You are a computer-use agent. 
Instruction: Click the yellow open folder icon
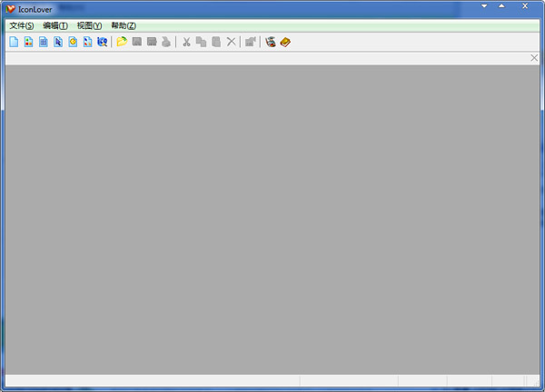(122, 42)
